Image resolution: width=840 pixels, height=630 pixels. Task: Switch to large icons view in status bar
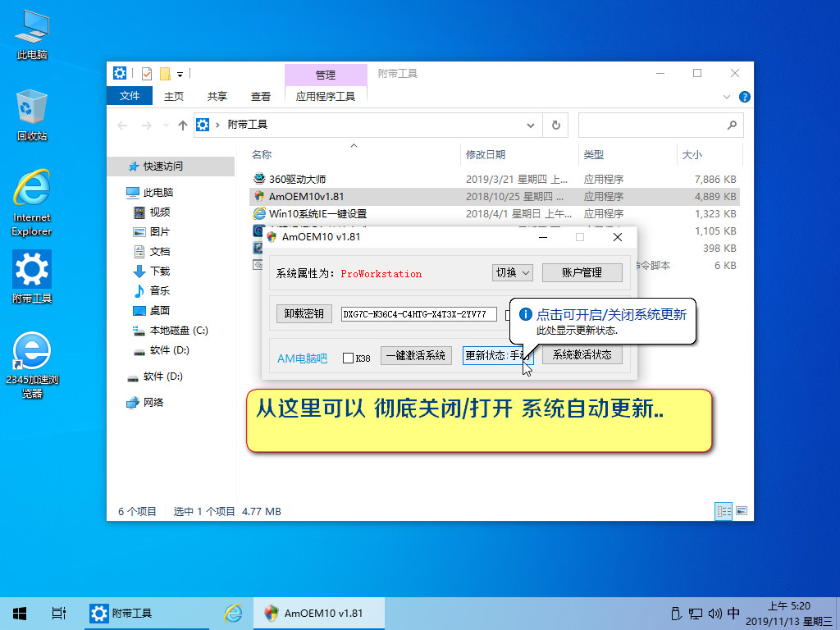(742, 511)
